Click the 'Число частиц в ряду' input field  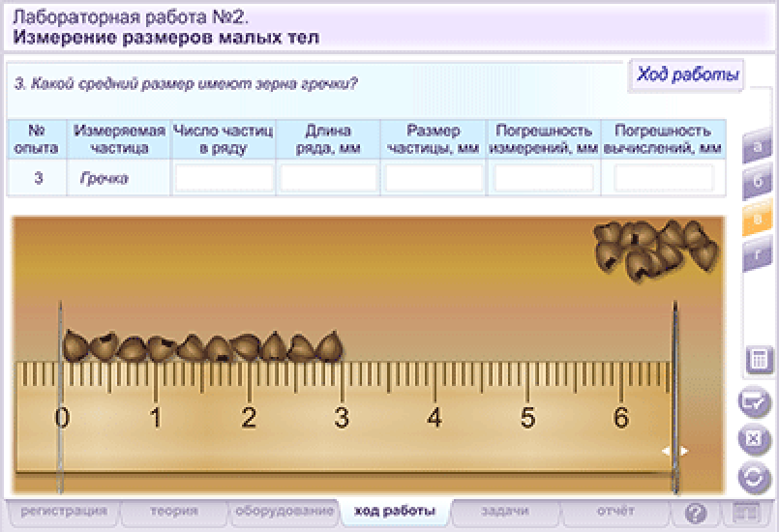[225, 178]
